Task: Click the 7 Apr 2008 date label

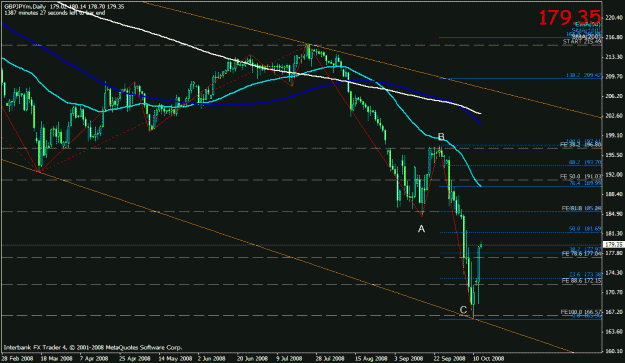Action: pyautogui.click(x=94, y=358)
